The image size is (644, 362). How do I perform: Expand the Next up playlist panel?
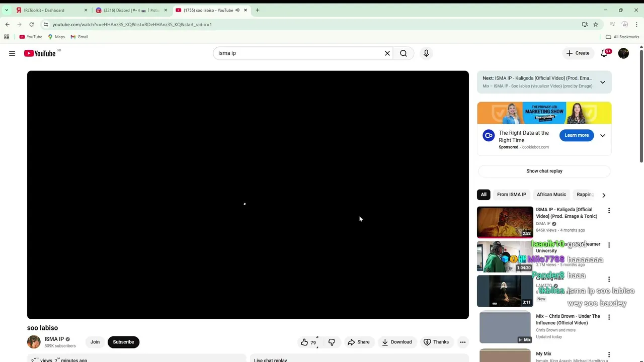point(603,82)
